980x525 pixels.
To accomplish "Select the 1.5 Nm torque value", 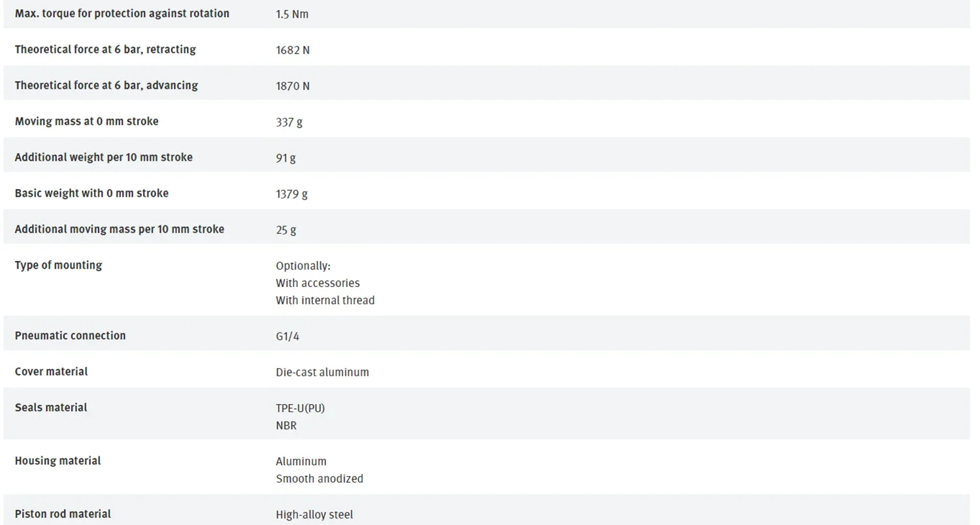I will coord(291,14).
